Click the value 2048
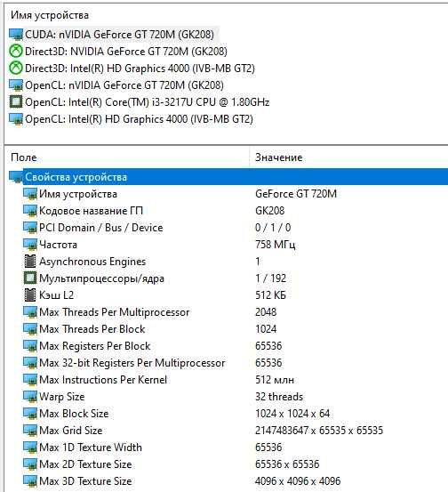 266,312
